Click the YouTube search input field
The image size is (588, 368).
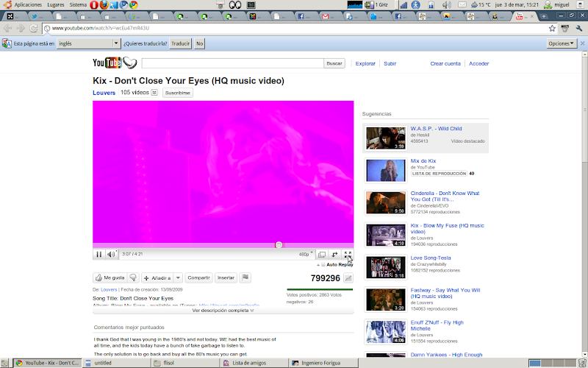click(x=232, y=63)
